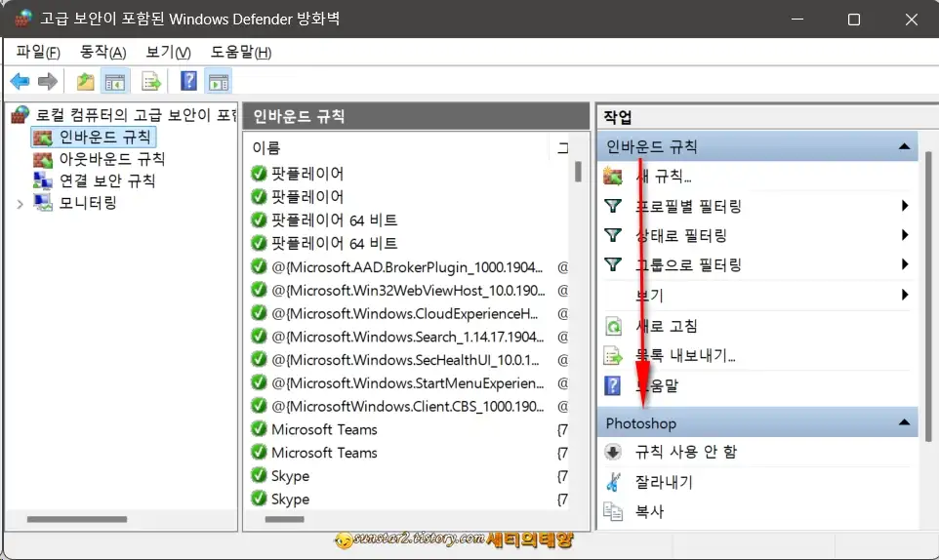The image size is (939, 560).
Task: Click green check icon of last Skype rule
Action: (x=259, y=499)
